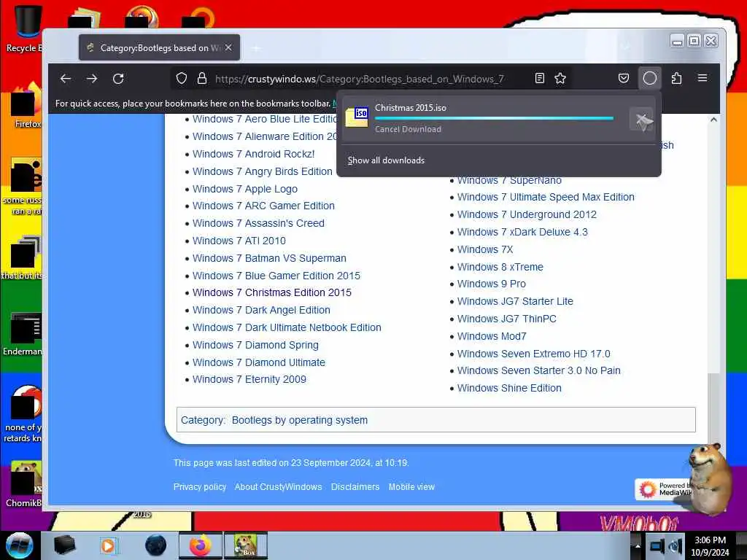Open Windows 7 Christmas Edition 2015 link
The image size is (747, 560).
[x=272, y=292]
